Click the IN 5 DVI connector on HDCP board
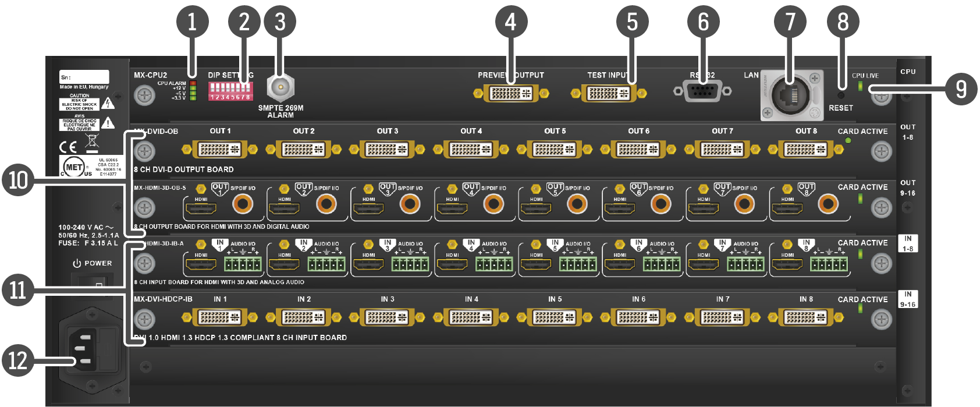Viewport: 980px width, 407px height. coord(555,317)
